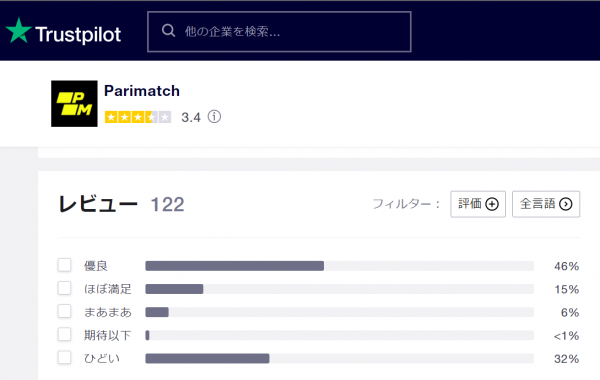Click the arrow icon in 全言語 filter
This screenshot has height=380, width=600.
coord(566,204)
